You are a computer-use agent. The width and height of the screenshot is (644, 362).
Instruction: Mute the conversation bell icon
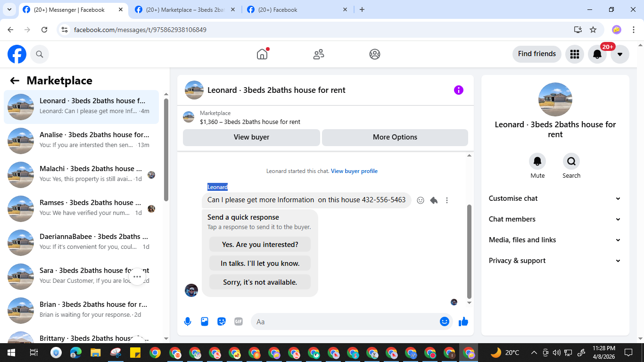coord(537,162)
